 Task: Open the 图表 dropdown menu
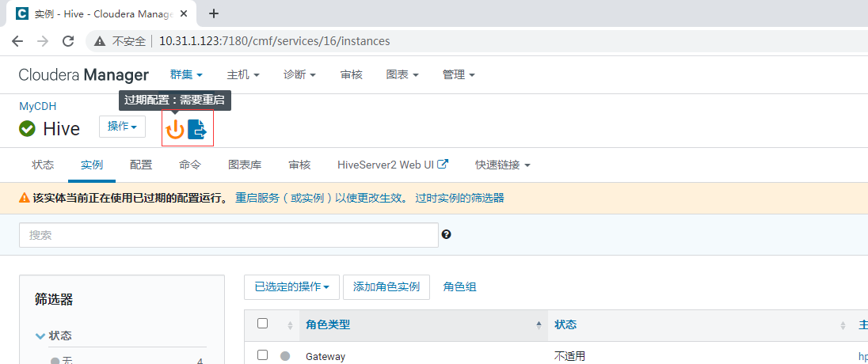pos(402,74)
